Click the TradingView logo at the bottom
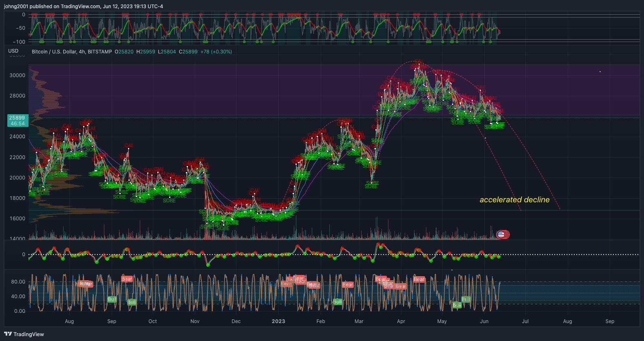Screen dimensions: 644x341 [24, 334]
